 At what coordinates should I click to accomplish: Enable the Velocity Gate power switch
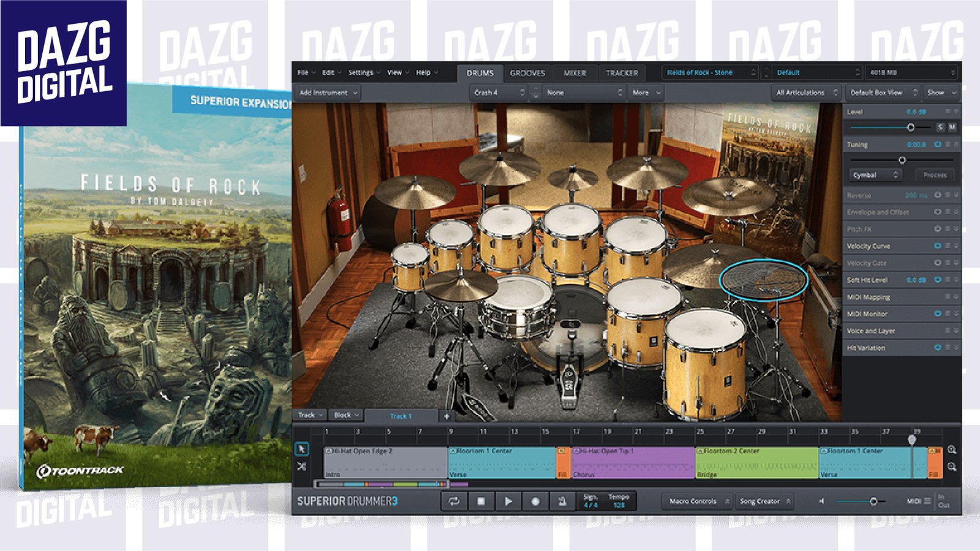(x=938, y=263)
